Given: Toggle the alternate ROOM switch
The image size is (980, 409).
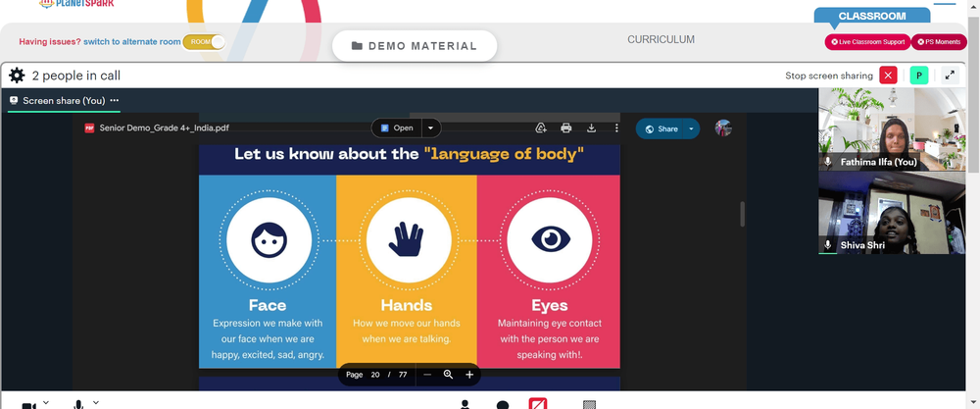Looking at the screenshot, I should [x=204, y=42].
